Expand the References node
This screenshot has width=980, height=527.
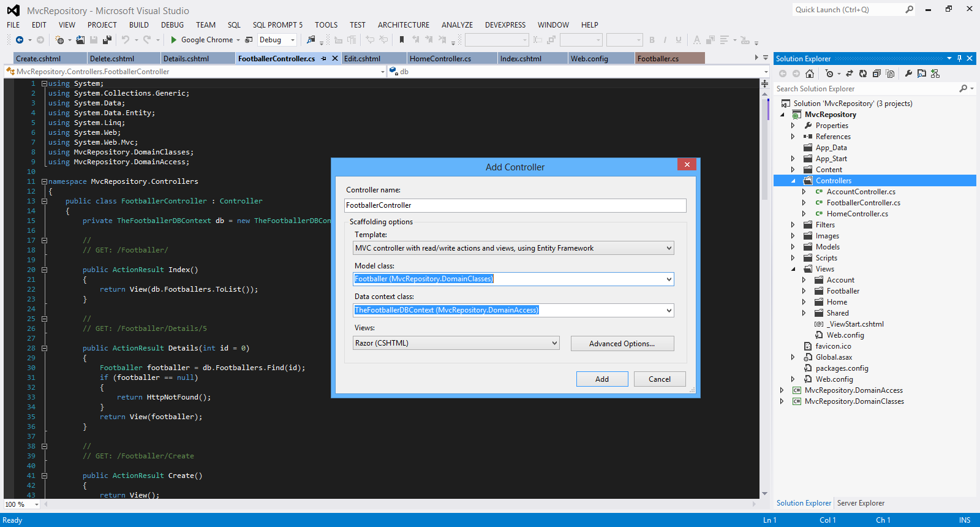tap(793, 137)
